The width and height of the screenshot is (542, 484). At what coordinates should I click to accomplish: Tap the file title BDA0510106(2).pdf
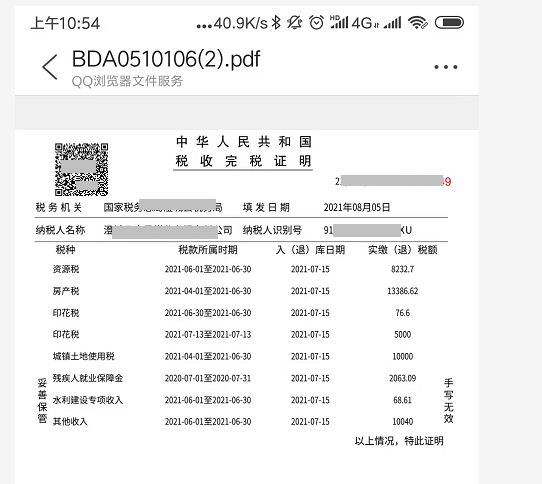point(166,59)
